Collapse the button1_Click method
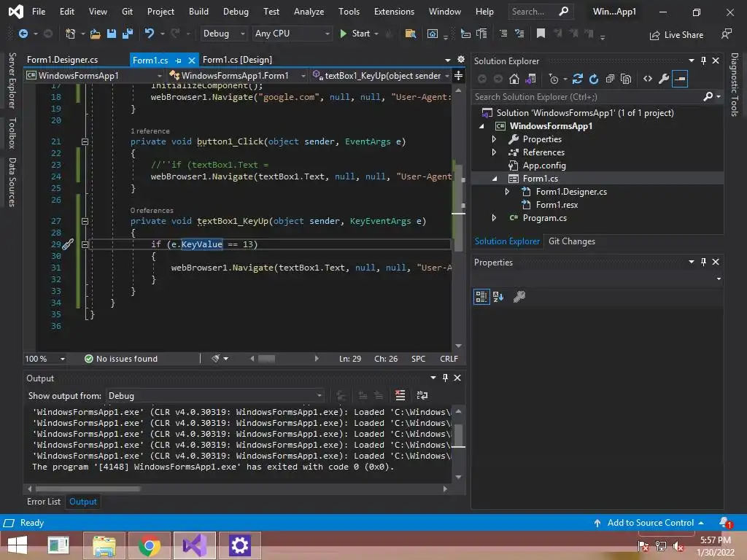This screenshot has width=747, height=560. click(85, 141)
